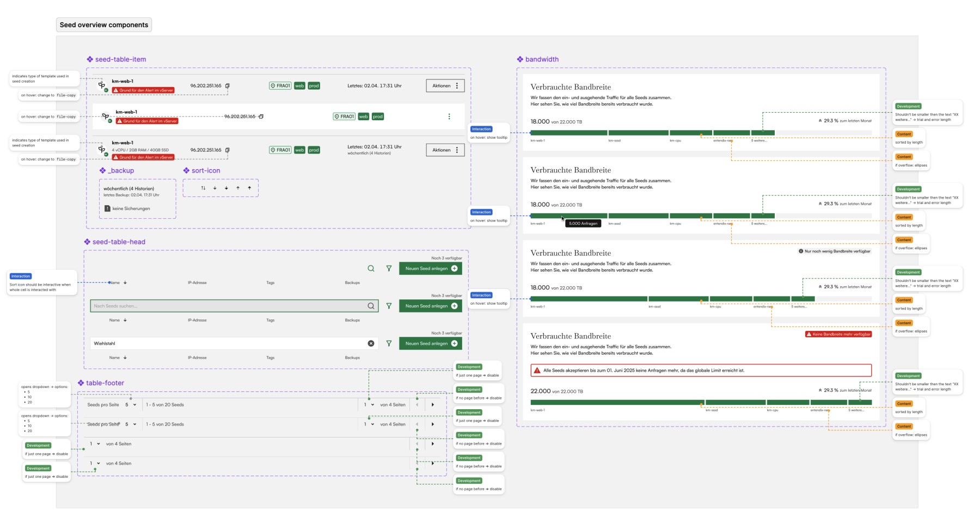Click copy icon in the white highlighted seed row
This screenshot has width=980, height=524.
click(x=261, y=116)
